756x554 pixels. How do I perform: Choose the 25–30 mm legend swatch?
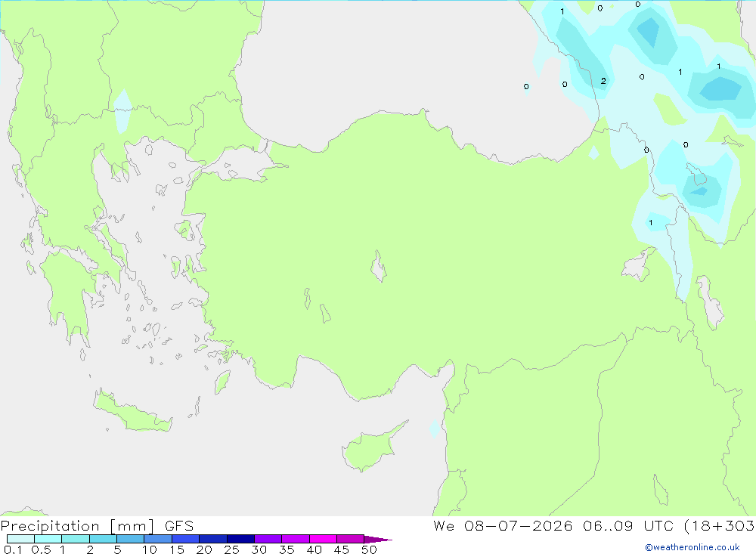pos(240,539)
